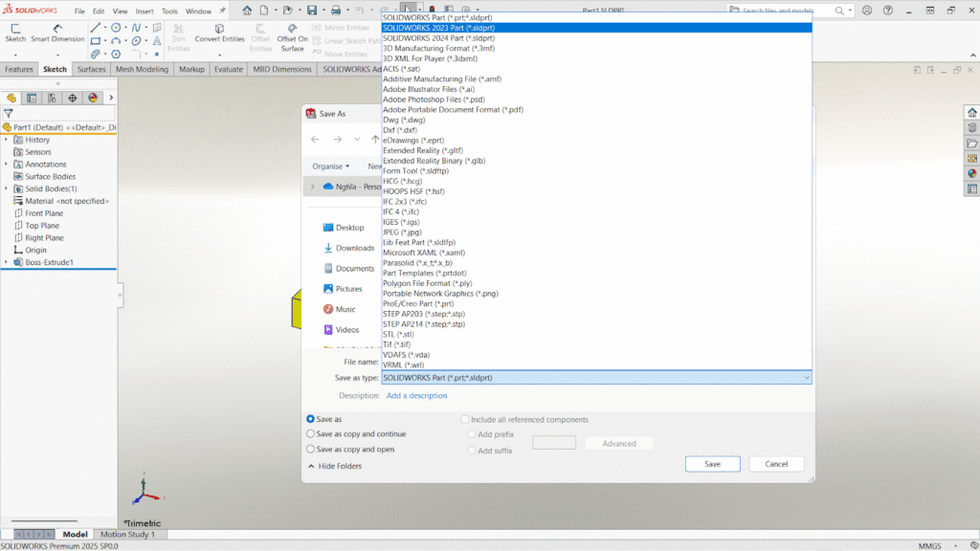Click the filter funnel icon
This screenshot has height=551, width=980.
(x=8, y=114)
